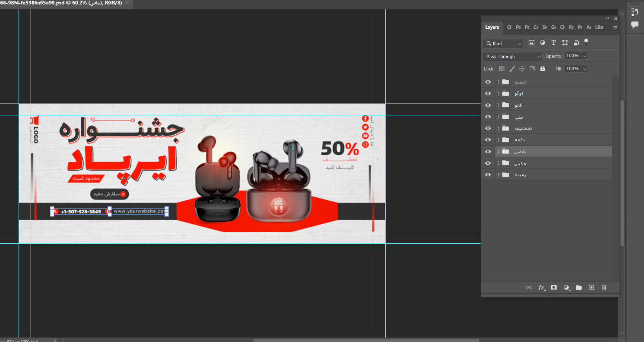Image resolution: width=644 pixels, height=342 pixels.
Task: Hide the لوگو layer group
Action: 488,93
